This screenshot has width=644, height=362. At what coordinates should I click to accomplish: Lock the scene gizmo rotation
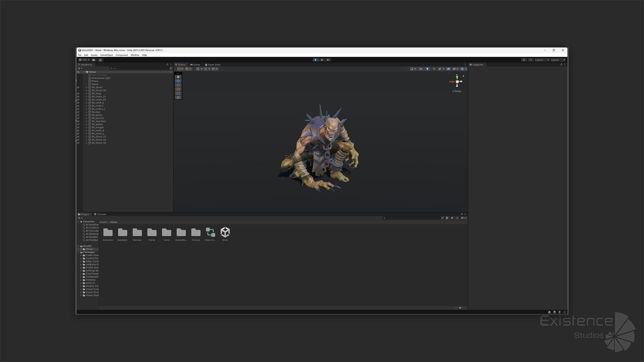[463, 76]
